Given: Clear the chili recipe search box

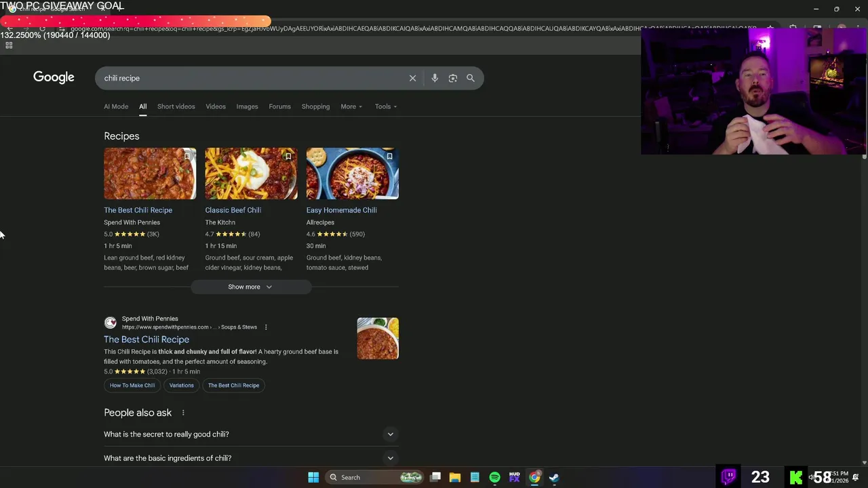Looking at the screenshot, I should click(412, 78).
